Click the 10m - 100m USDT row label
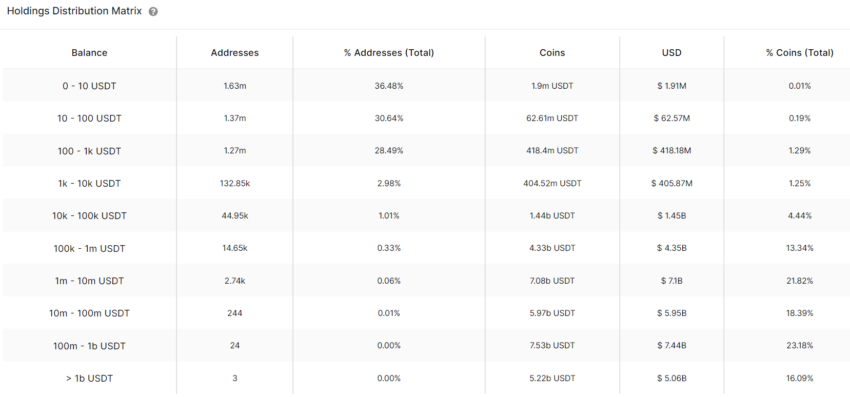Screen dimensions: 850x397 [x=89, y=313]
